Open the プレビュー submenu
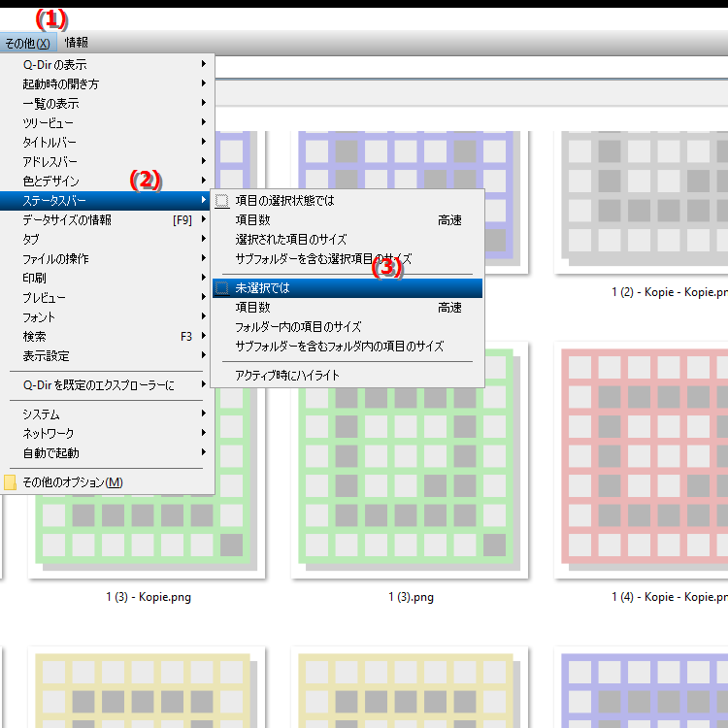 click(x=106, y=298)
